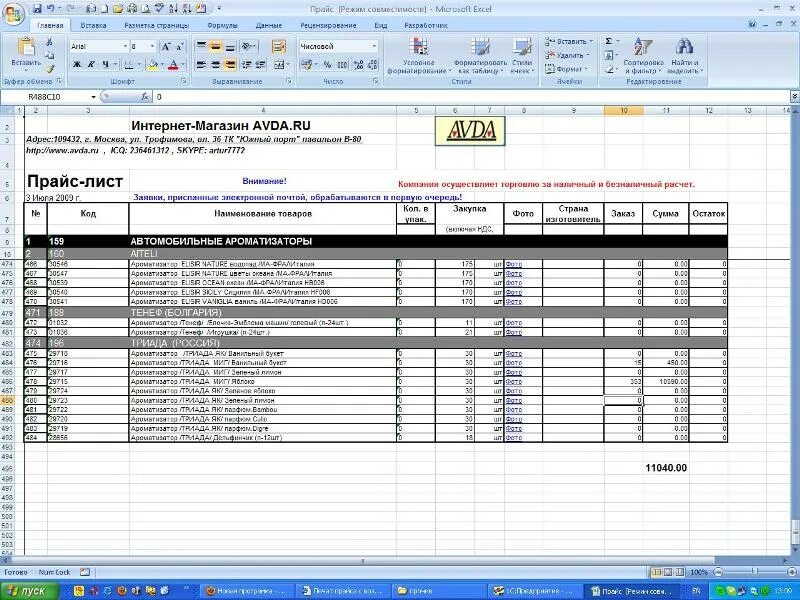The width and height of the screenshot is (800, 600).
Task: Apply percent style format
Action: 328,65
